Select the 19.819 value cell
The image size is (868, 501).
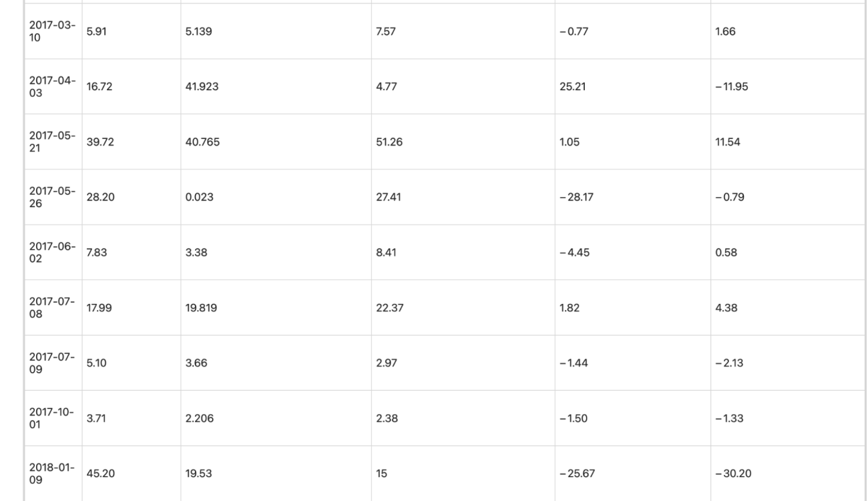276,308
